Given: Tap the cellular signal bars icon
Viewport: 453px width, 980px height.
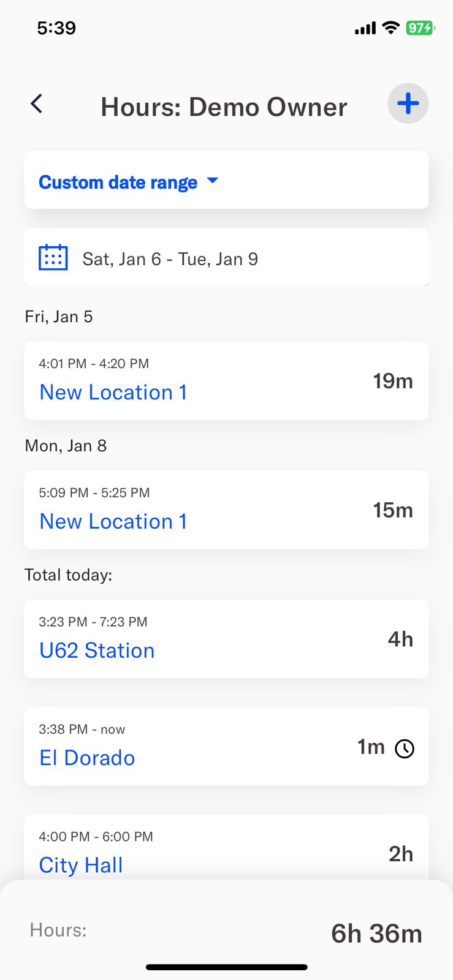Looking at the screenshot, I should [x=365, y=28].
